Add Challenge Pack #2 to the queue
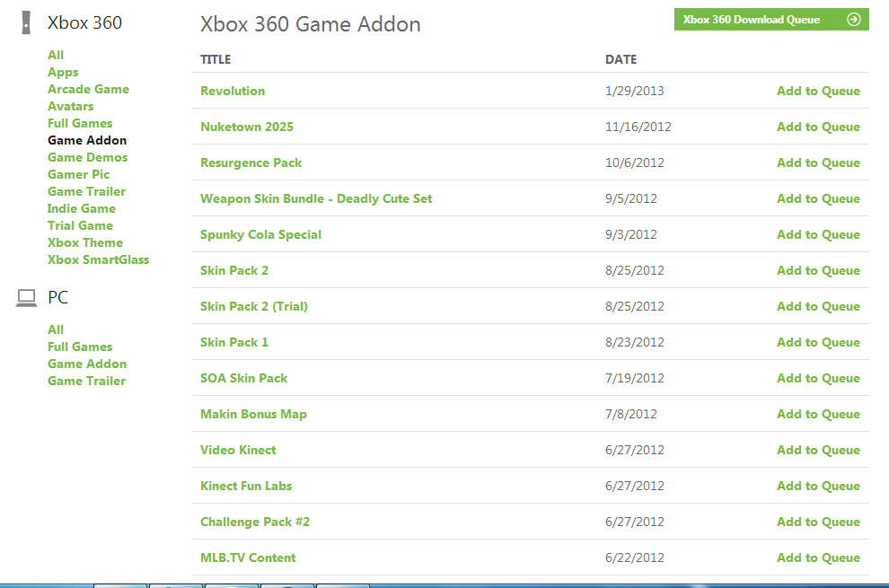The image size is (889, 588). click(x=818, y=522)
